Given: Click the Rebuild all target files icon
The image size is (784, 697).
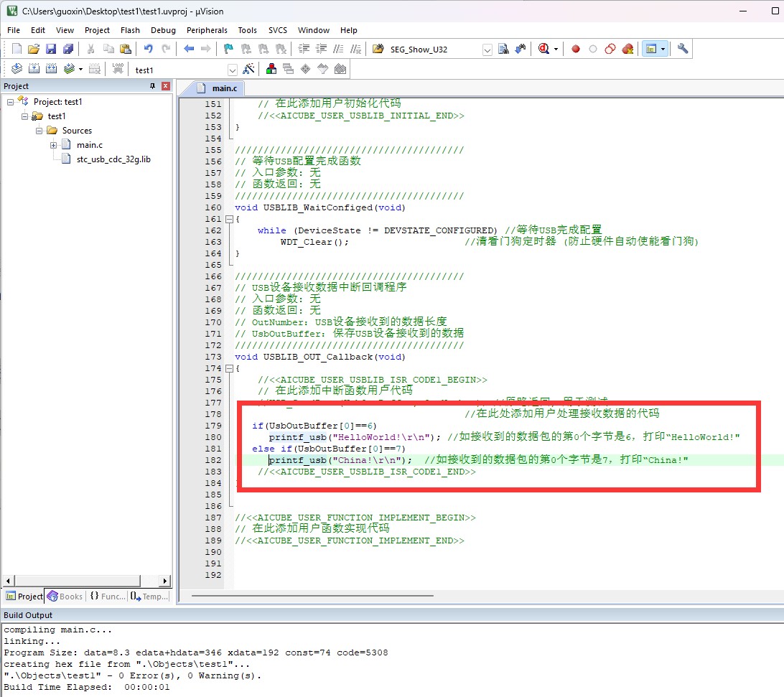Looking at the screenshot, I should point(51,69).
